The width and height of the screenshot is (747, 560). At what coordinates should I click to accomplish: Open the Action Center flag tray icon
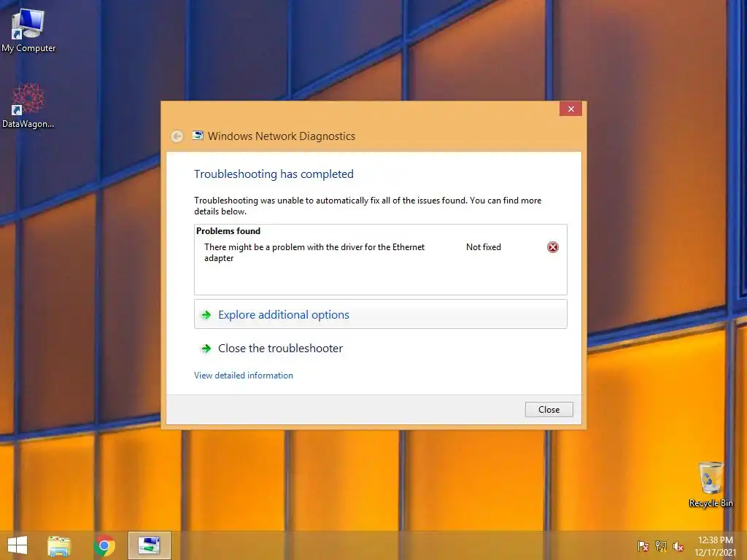coord(643,546)
